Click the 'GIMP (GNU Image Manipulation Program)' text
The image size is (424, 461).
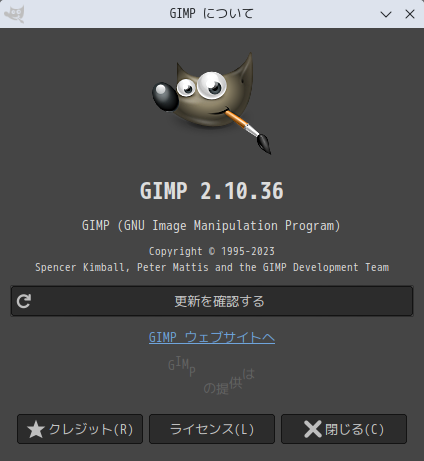211,226
